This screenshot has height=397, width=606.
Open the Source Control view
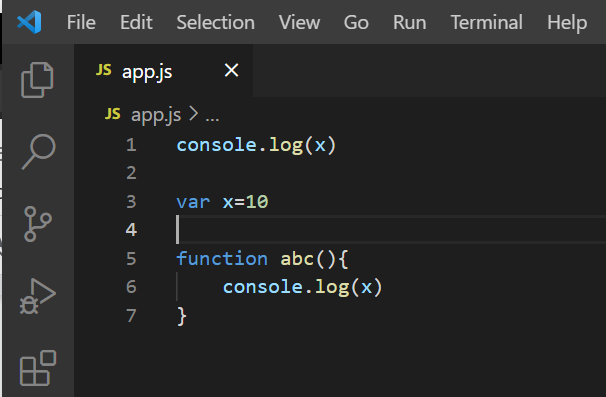click(x=37, y=224)
